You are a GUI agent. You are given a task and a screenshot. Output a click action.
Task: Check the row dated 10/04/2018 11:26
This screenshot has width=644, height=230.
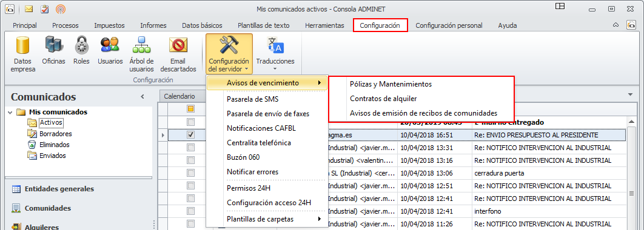click(x=190, y=223)
